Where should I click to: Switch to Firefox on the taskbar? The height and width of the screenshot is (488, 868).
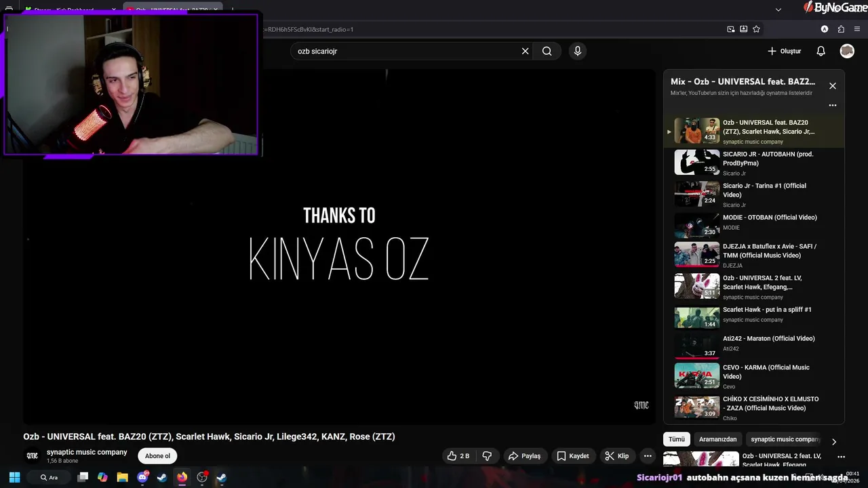[x=182, y=477]
